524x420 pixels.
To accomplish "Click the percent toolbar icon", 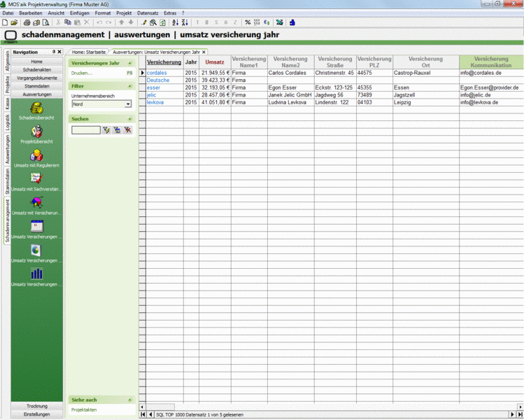I will point(248,22).
